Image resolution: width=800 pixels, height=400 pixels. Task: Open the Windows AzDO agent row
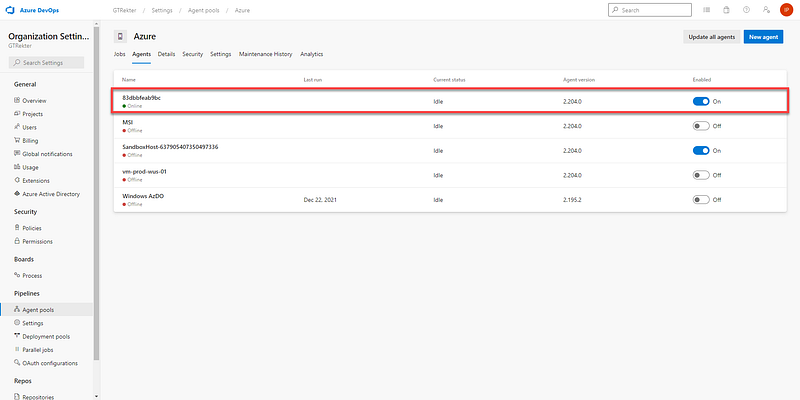[450, 200]
